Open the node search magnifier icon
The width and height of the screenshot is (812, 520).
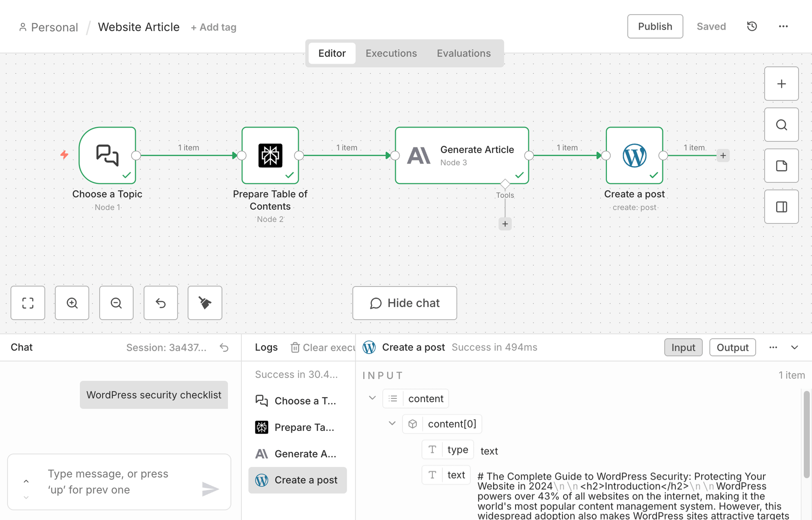781,125
